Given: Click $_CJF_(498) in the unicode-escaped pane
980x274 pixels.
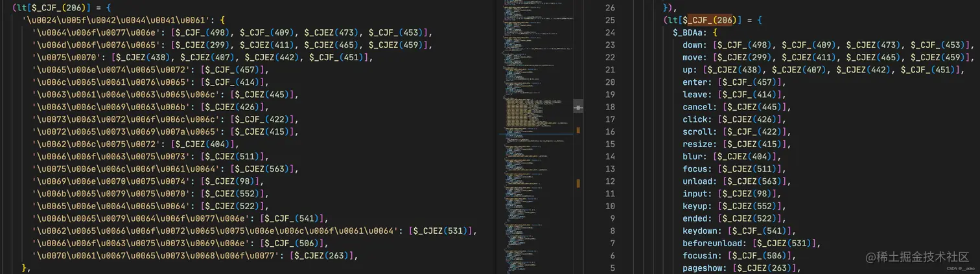Looking at the screenshot, I should pyautogui.click(x=202, y=32).
